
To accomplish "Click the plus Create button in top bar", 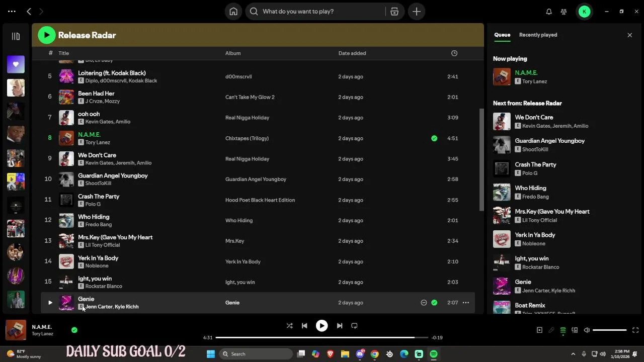I will click(417, 12).
